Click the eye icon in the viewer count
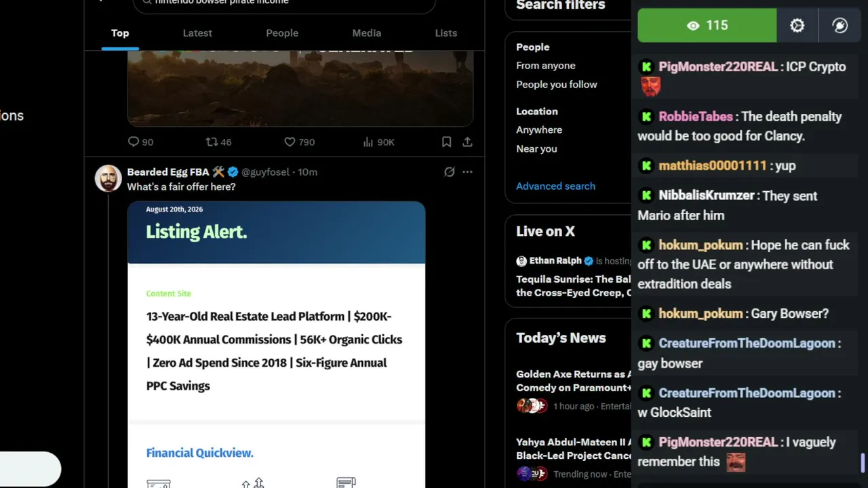868x488 pixels. (x=693, y=26)
